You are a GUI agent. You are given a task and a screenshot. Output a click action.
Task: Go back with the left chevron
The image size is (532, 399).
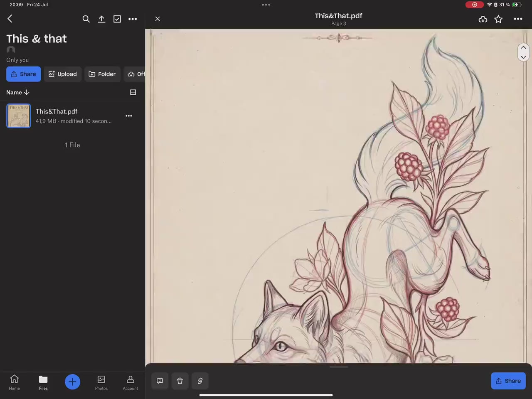click(x=10, y=19)
